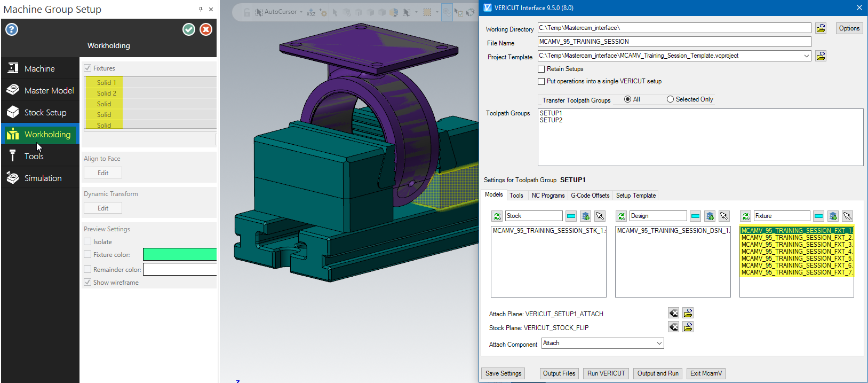Viewport: 868px width, 383px height.
Task: Open the G-Code Offsets tab
Action: click(590, 196)
